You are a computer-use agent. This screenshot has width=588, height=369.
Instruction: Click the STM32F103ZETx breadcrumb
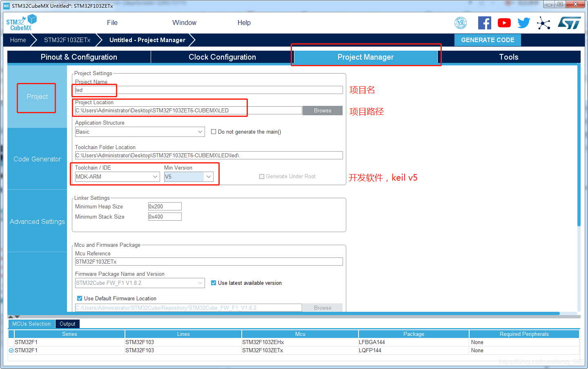tap(67, 40)
